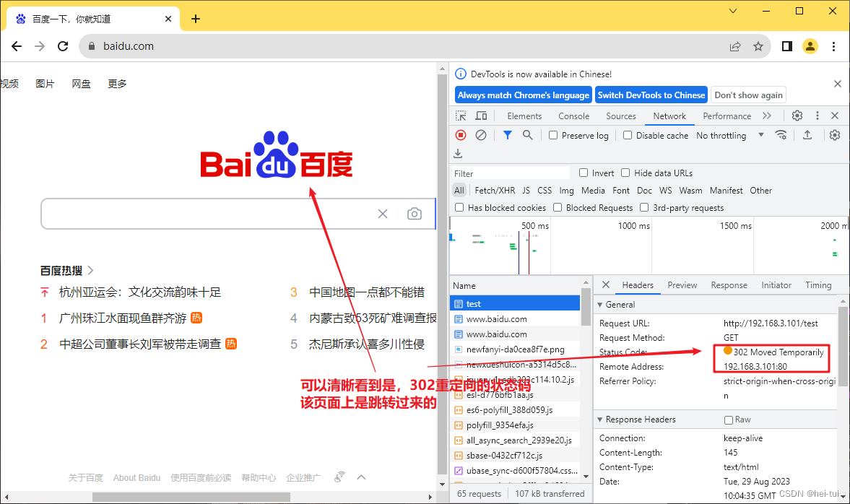Switch to the Console tab
Image resolution: width=850 pixels, height=504 pixels.
(573, 116)
